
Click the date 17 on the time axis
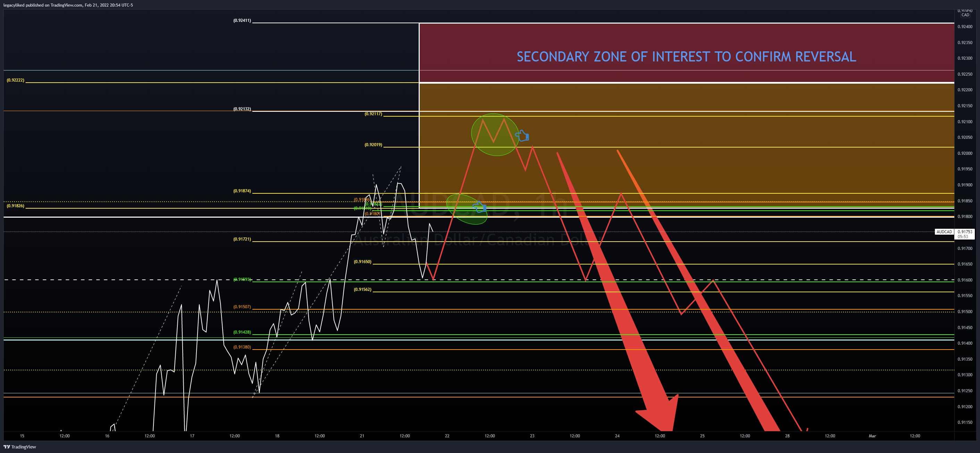click(x=192, y=436)
